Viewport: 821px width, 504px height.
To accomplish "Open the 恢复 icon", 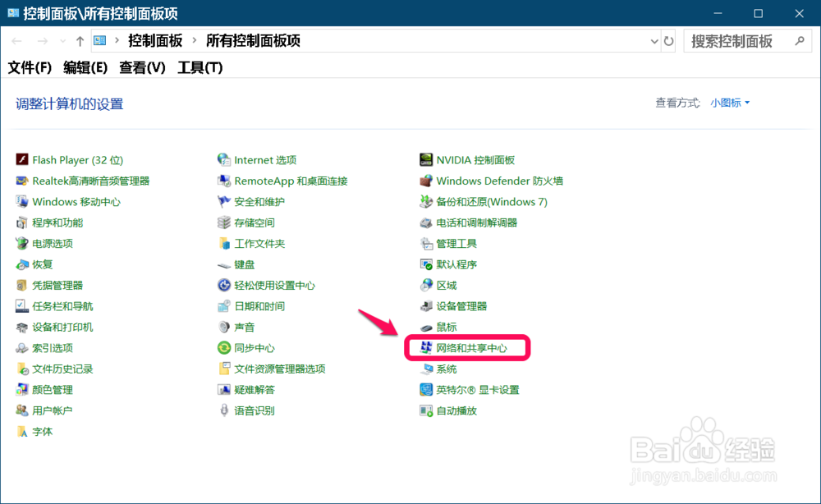I will click(22, 264).
